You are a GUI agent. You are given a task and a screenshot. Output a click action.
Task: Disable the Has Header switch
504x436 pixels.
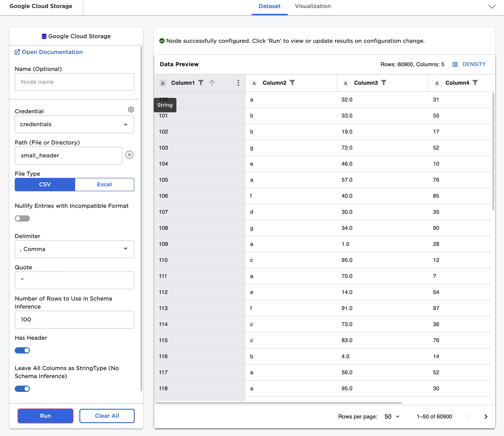(x=22, y=350)
